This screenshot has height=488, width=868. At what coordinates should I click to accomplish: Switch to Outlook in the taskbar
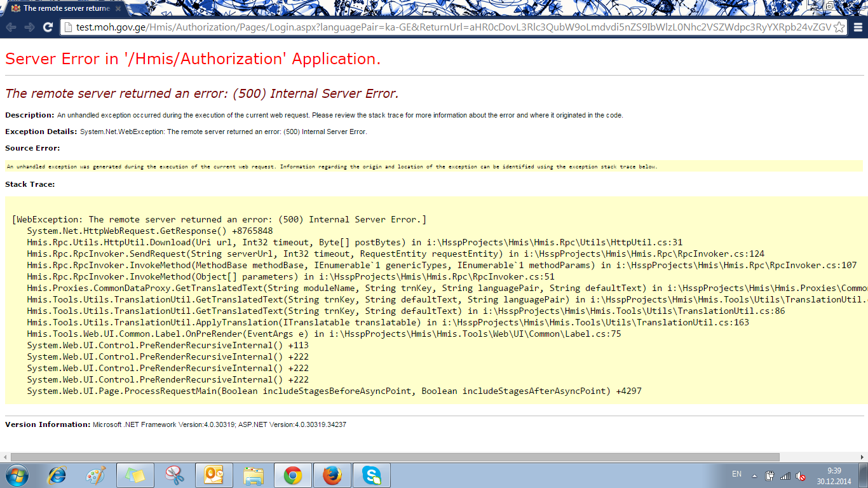[214, 475]
